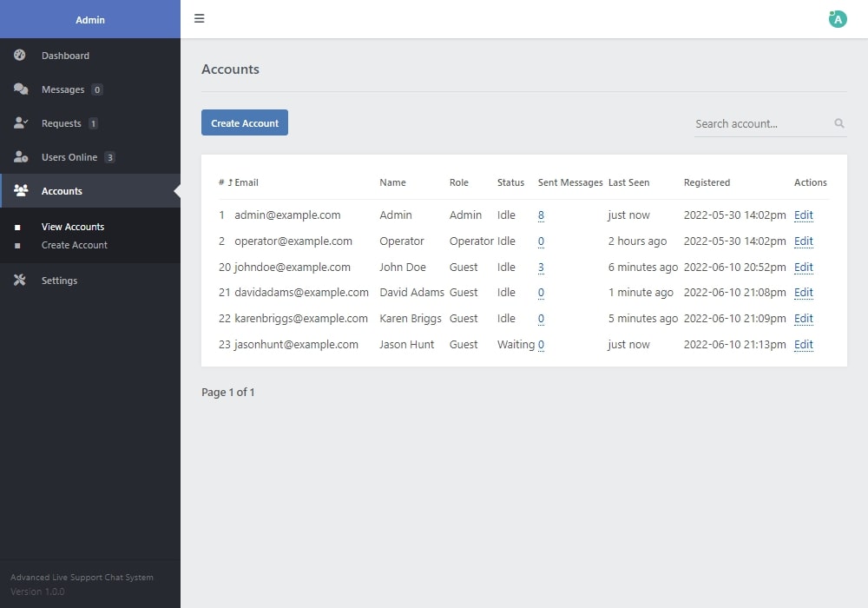
Task: Click registered date 2022-06-10 21:13pm
Action: tap(734, 344)
